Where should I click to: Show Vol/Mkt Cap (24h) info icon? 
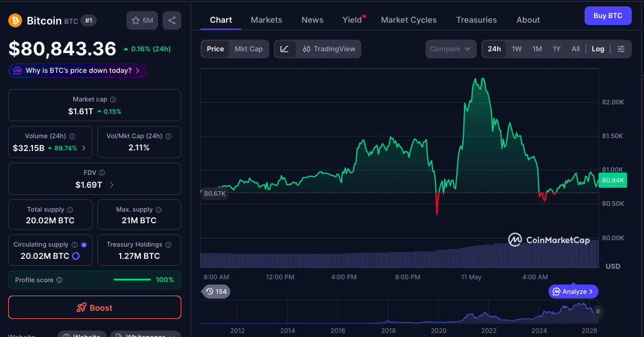pos(168,136)
